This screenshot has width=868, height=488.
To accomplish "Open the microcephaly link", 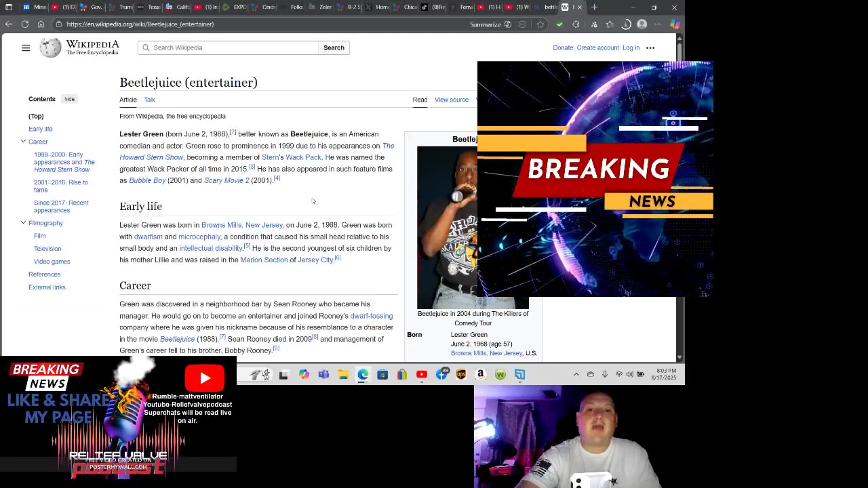I will (199, 237).
